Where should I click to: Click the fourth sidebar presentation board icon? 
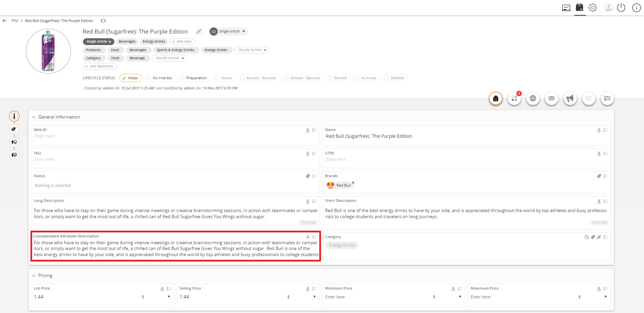click(x=14, y=155)
